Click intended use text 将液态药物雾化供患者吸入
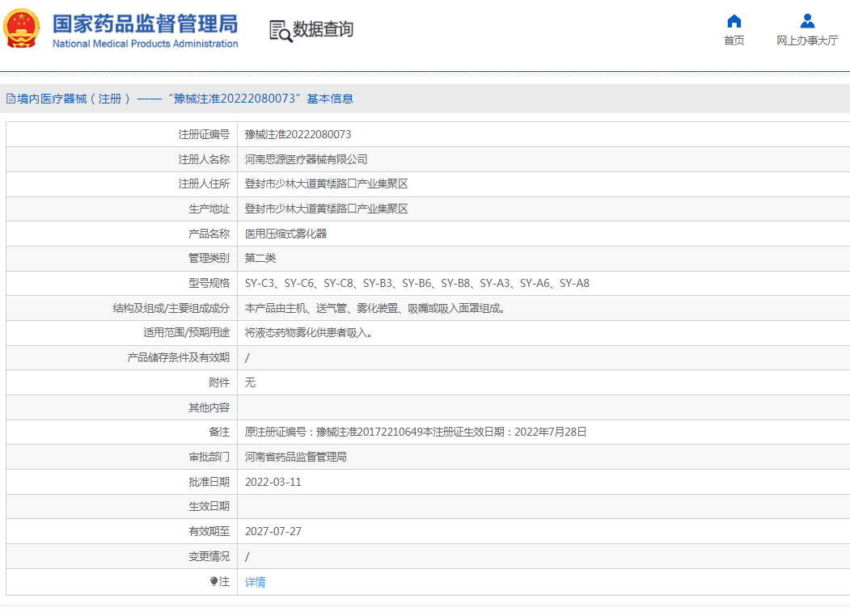The width and height of the screenshot is (850, 616). (308, 332)
